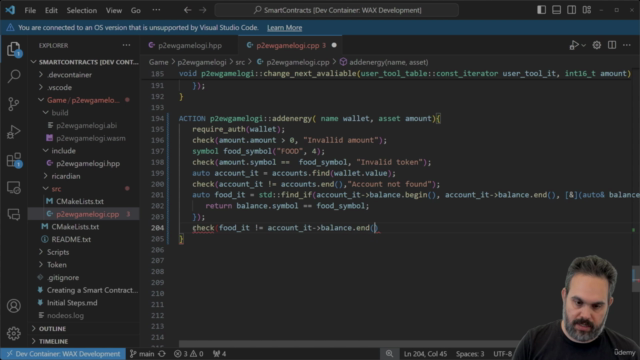Click the Learn More link
The height and width of the screenshot is (360, 640).
(284, 28)
